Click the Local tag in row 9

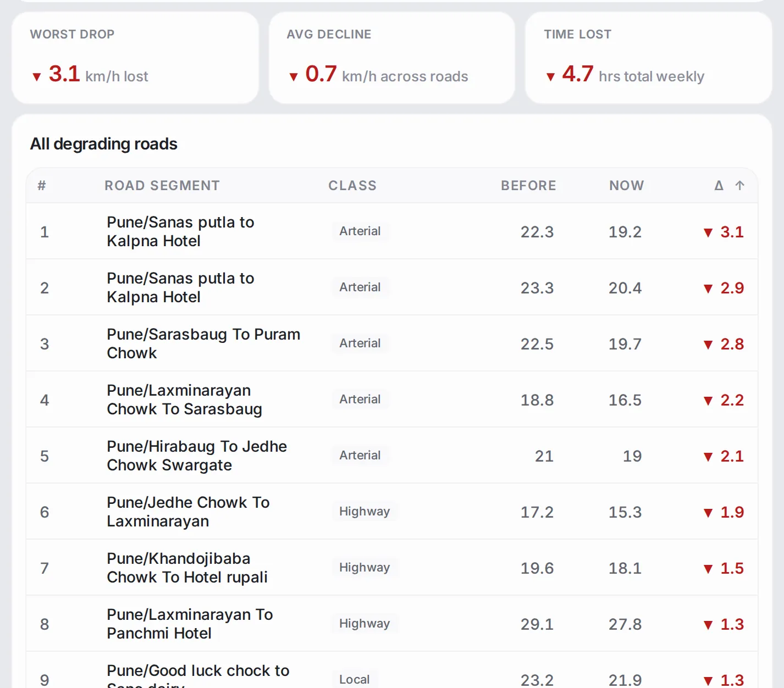[x=355, y=680]
